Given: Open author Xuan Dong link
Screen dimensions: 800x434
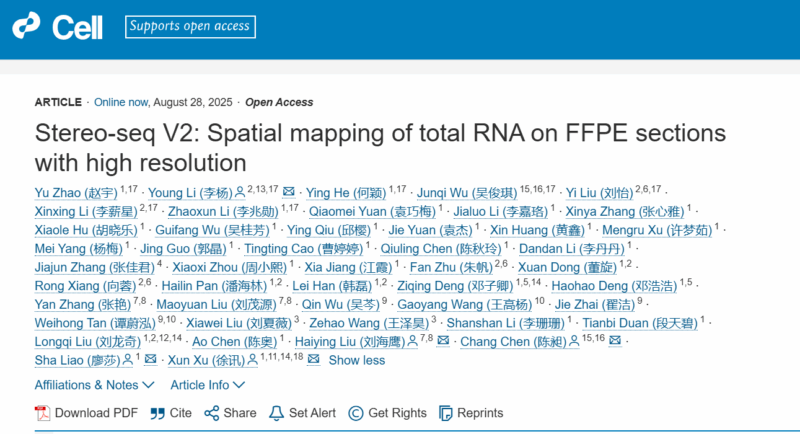Looking at the screenshot, I should (x=567, y=268).
